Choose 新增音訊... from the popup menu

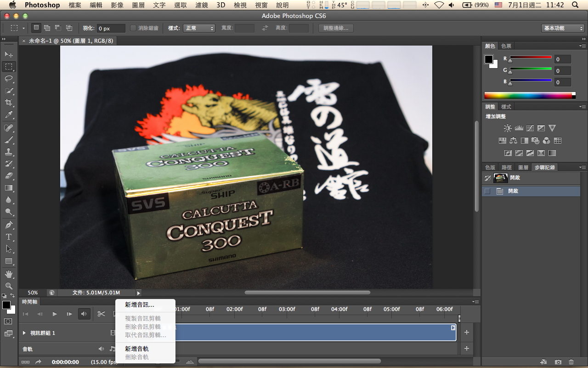[x=145, y=305]
